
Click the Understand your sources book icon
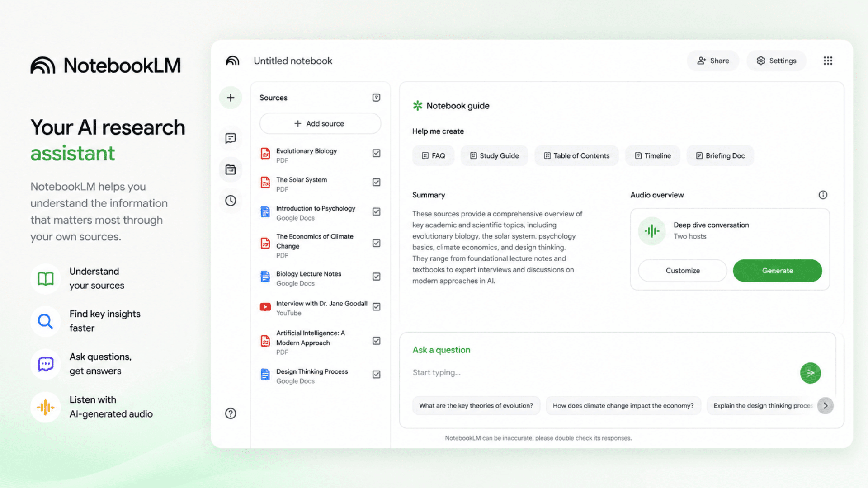pos(46,279)
